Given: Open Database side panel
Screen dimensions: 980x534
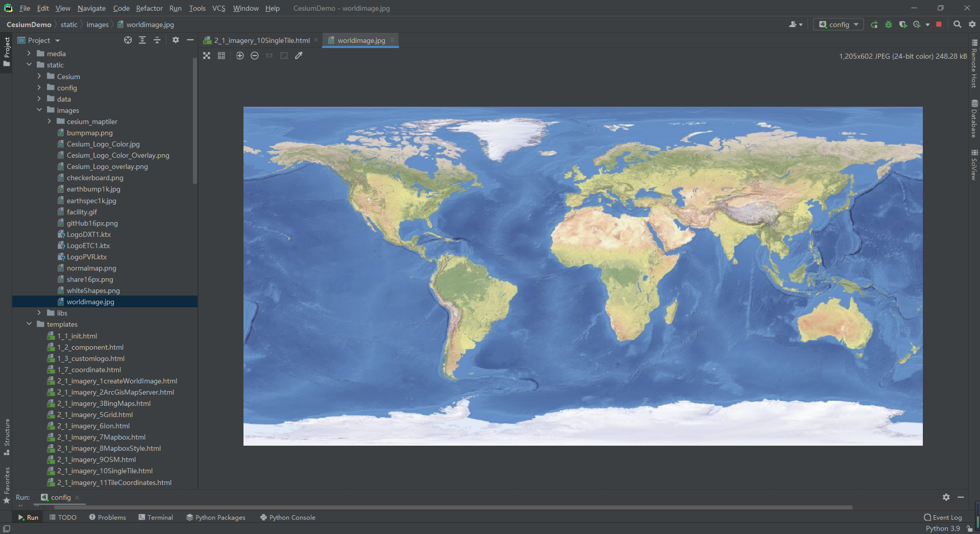Looking at the screenshot, I should pyautogui.click(x=974, y=119).
